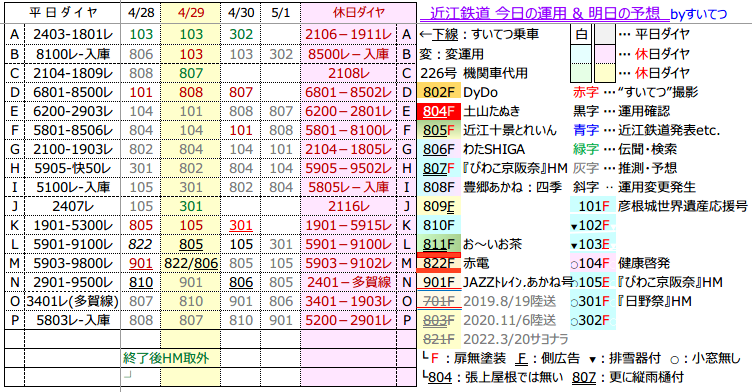Select holiday cell 2108レ in row C
Screen dimensions: 752x392
pyautogui.click(x=349, y=73)
